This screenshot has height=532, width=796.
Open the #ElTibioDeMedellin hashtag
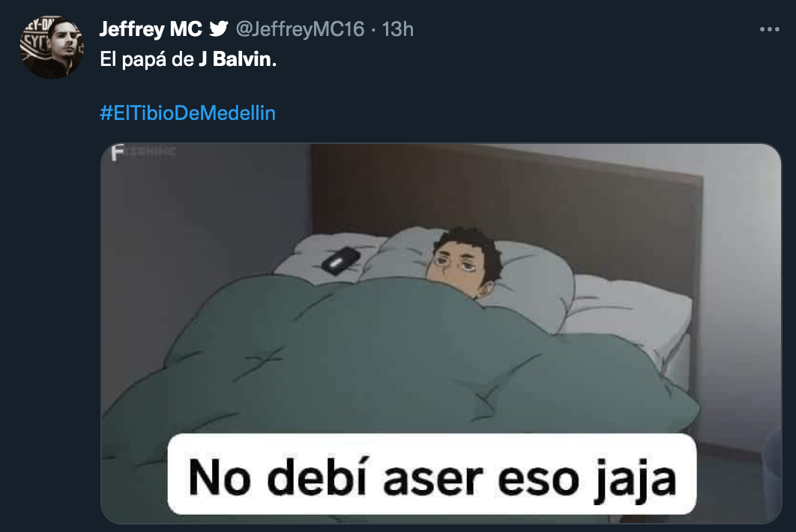click(x=188, y=112)
